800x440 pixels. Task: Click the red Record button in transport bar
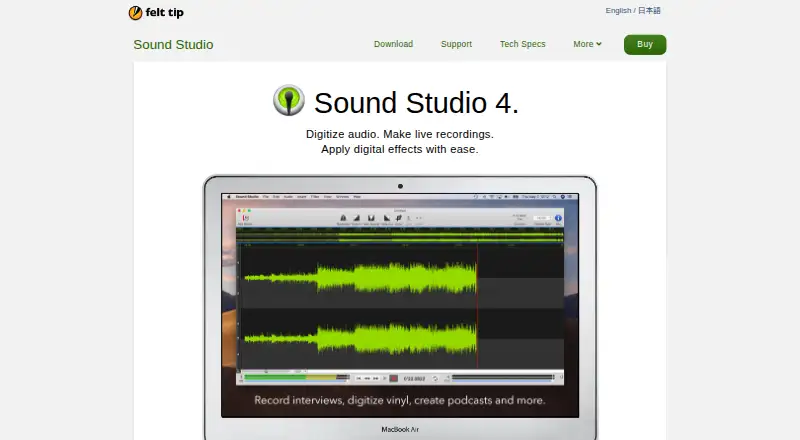pyautogui.click(x=393, y=378)
